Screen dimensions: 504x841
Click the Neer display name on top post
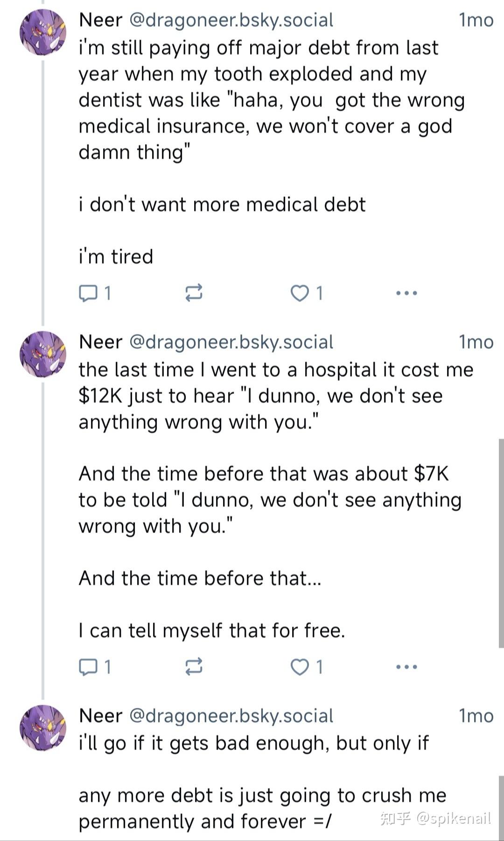[x=100, y=20]
